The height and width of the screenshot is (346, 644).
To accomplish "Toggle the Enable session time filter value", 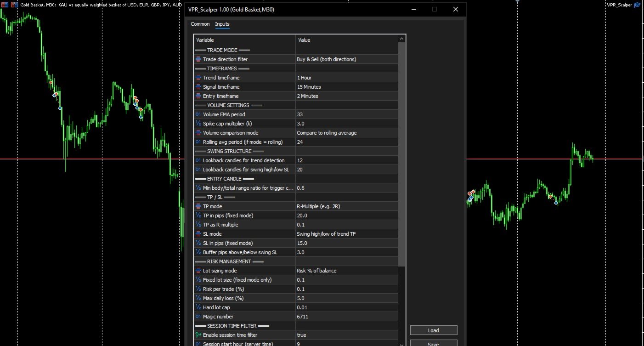I will (346, 335).
